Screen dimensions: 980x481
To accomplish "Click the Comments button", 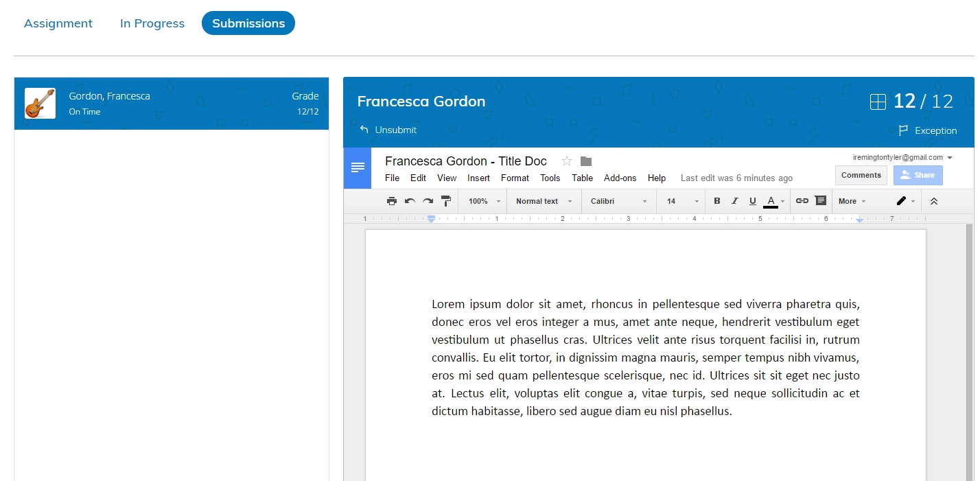I will click(x=861, y=175).
